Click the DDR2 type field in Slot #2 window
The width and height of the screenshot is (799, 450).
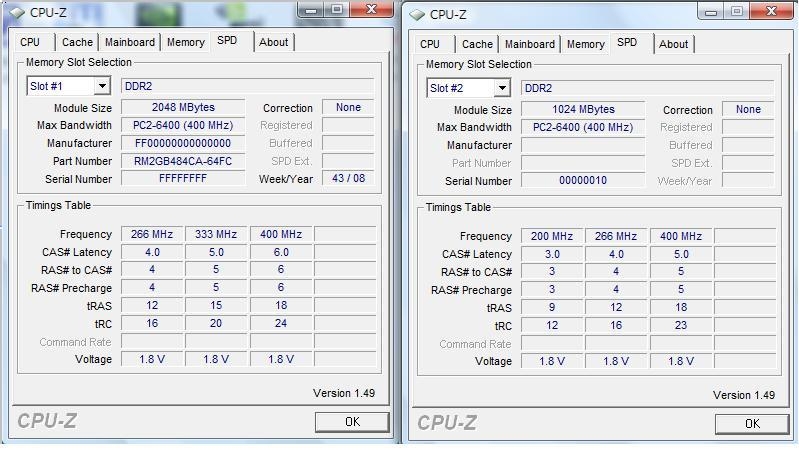648,88
